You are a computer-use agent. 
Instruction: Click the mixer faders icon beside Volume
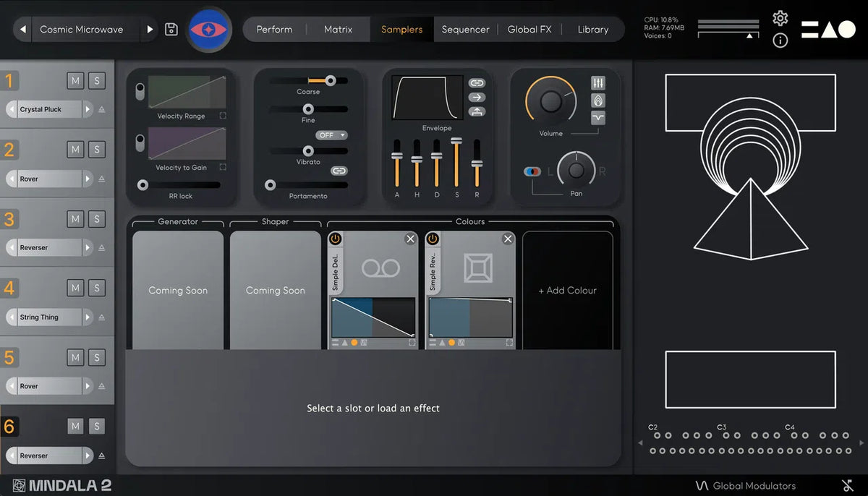(598, 83)
